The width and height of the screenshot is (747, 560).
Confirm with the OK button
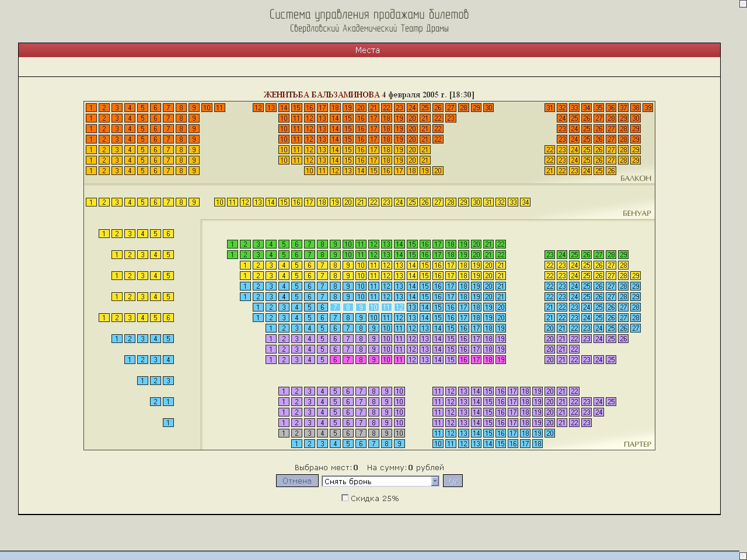(453, 481)
